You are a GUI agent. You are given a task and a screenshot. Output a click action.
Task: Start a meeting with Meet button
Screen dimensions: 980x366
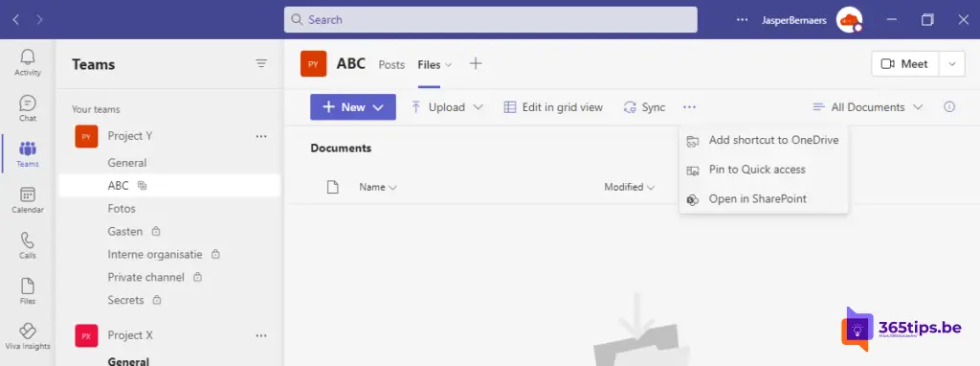point(905,64)
